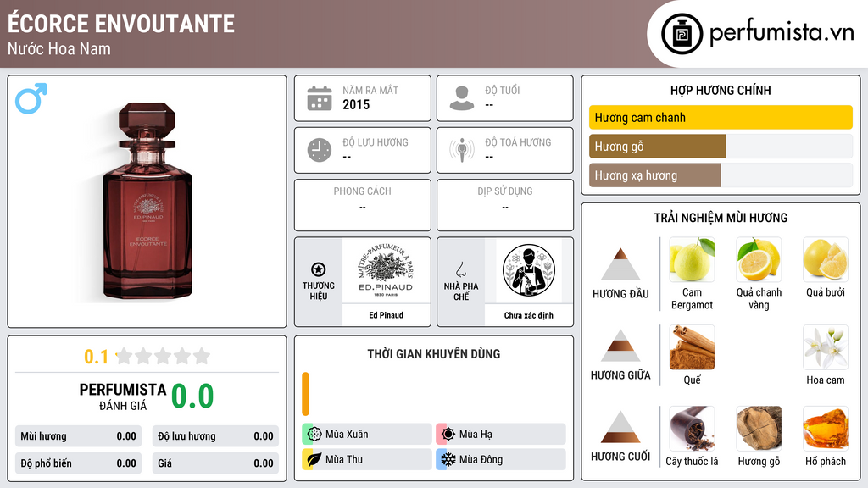Click the orange recommended-time bar

(x=305, y=394)
